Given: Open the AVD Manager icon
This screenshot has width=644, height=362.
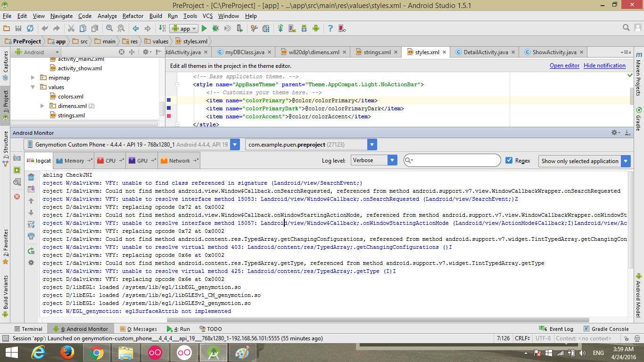Looking at the screenshot, I should (x=292, y=28).
